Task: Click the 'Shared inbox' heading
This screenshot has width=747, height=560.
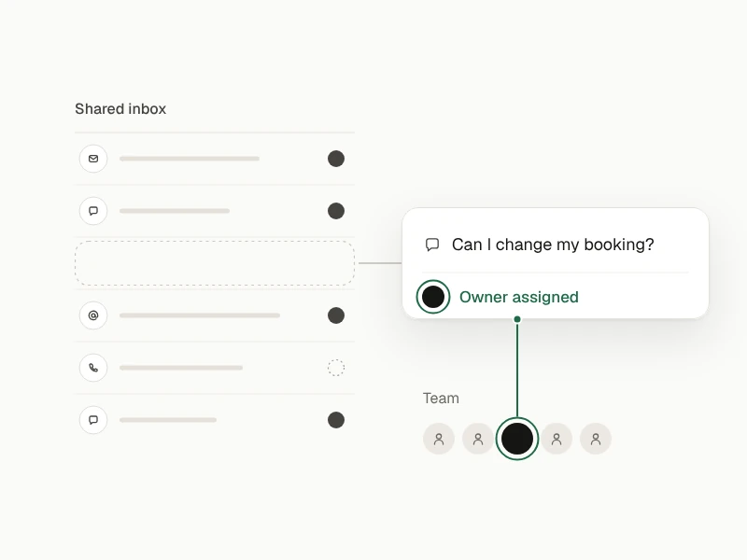Action: (x=120, y=109)
